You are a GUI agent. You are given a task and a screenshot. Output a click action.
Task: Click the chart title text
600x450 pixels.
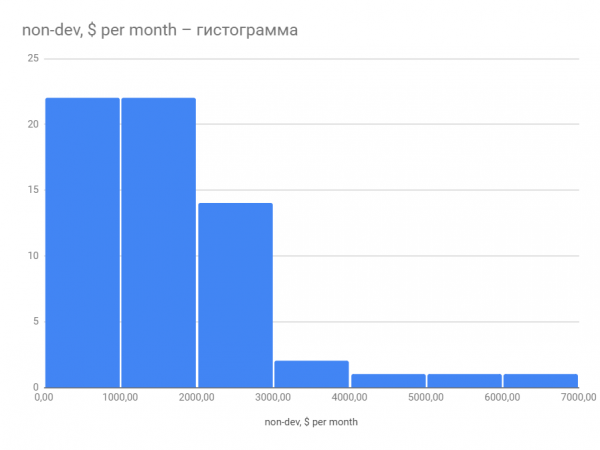click(160, 30)
